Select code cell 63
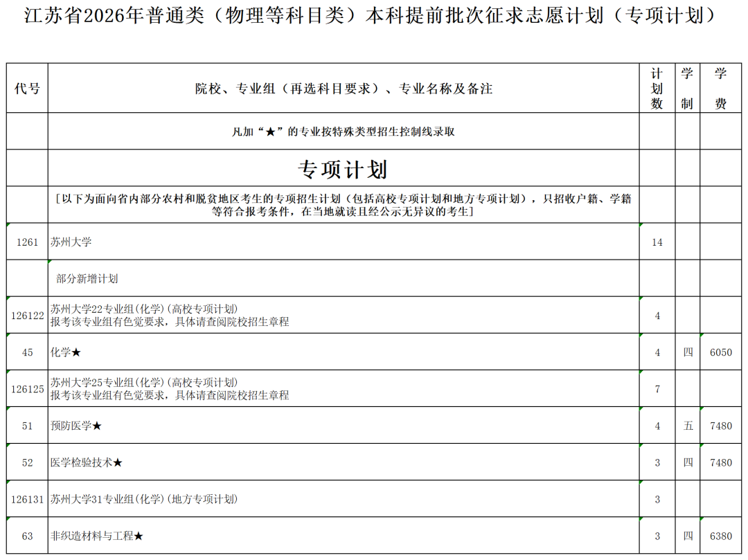 click(27, 535)
